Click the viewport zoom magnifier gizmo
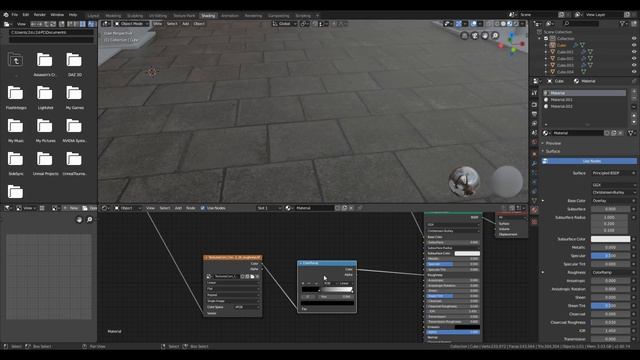 point(495,36)
